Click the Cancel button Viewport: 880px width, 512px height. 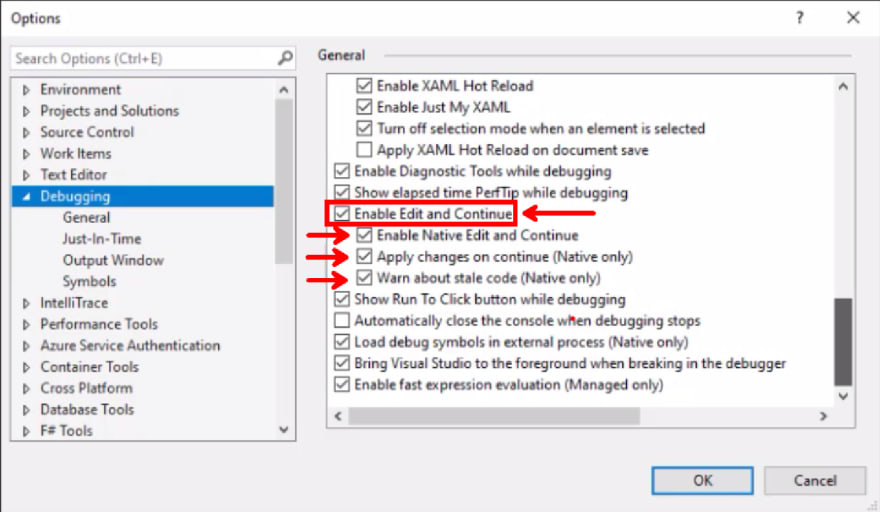coord(815,481)
